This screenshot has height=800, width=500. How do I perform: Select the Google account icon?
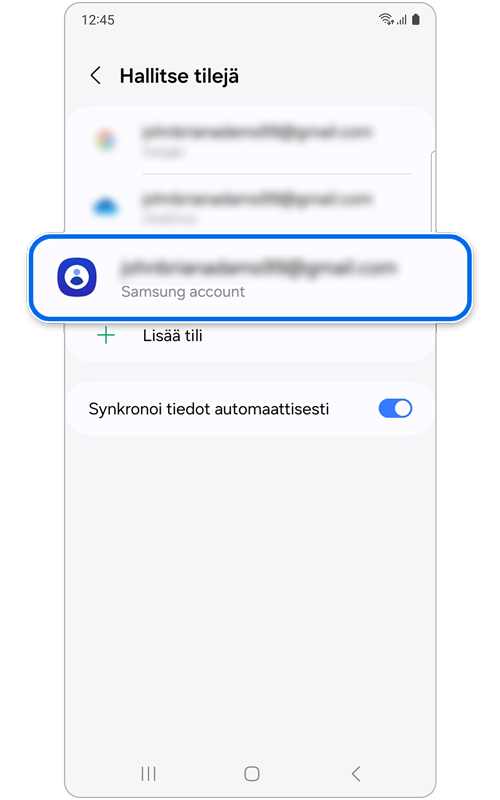(106, 140)
